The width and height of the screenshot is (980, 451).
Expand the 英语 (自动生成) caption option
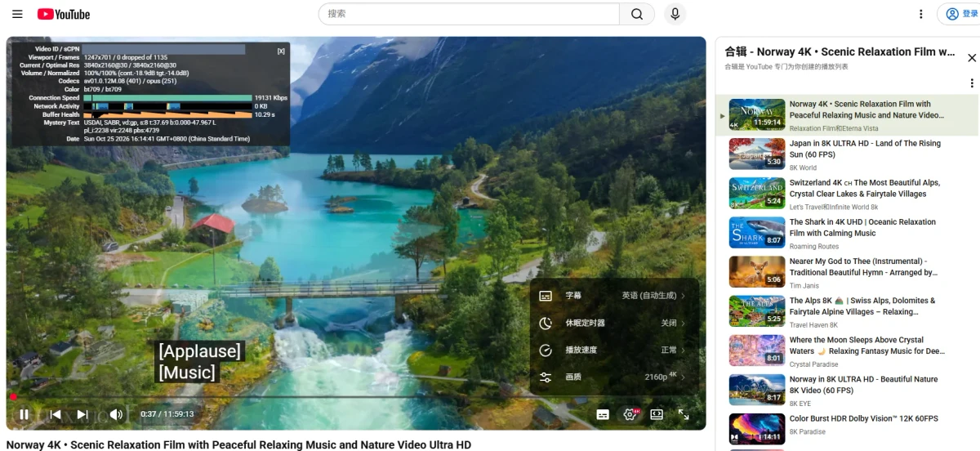click(x=653, y=296)
